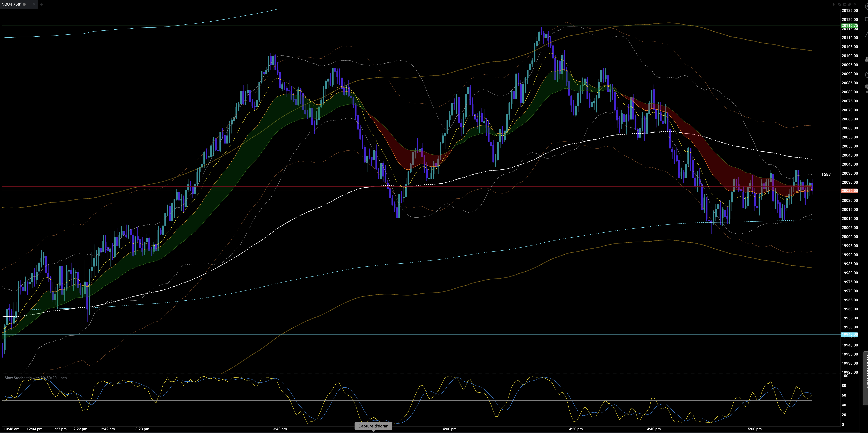Click the H icon in chart header
Viewport: 868px width, 433px height.
(834, 4)
